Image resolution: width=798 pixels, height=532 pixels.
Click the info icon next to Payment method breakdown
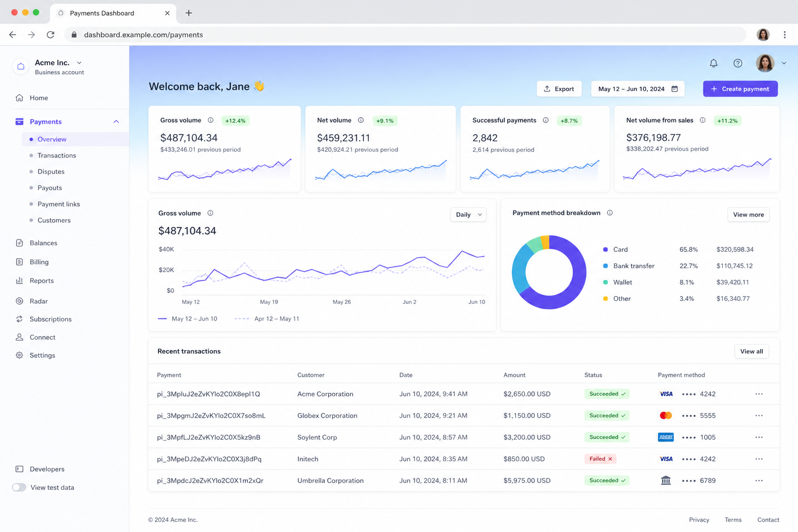coord(610,212)
